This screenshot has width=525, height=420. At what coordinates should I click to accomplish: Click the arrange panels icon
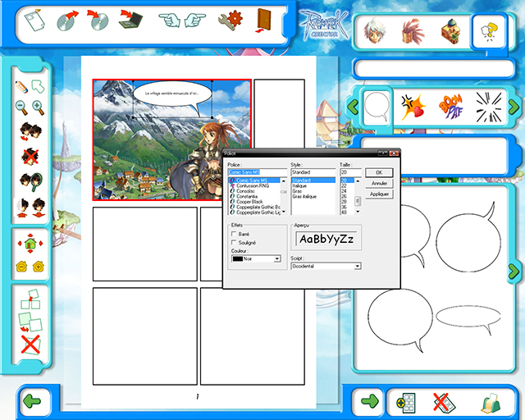tap(30, 299)
